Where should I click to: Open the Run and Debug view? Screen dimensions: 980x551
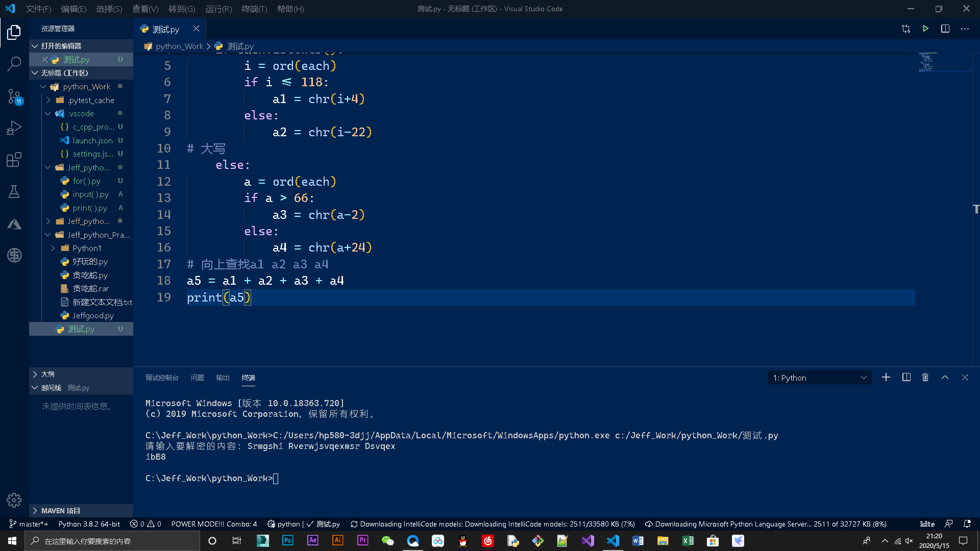click(x=14, y=128)
